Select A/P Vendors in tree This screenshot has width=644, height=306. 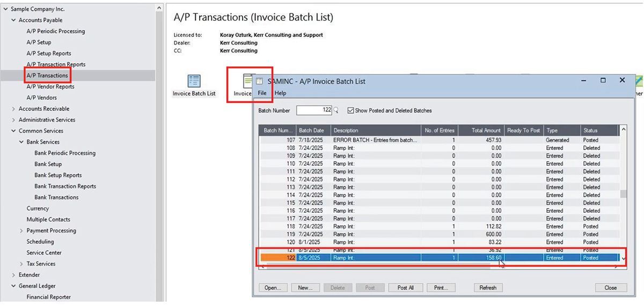[x=42, y=98]
